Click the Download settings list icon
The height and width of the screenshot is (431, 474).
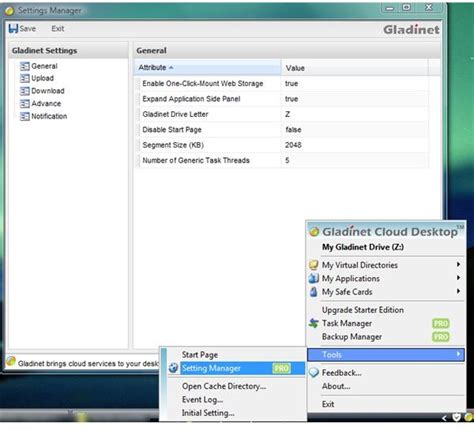point(24,91)
